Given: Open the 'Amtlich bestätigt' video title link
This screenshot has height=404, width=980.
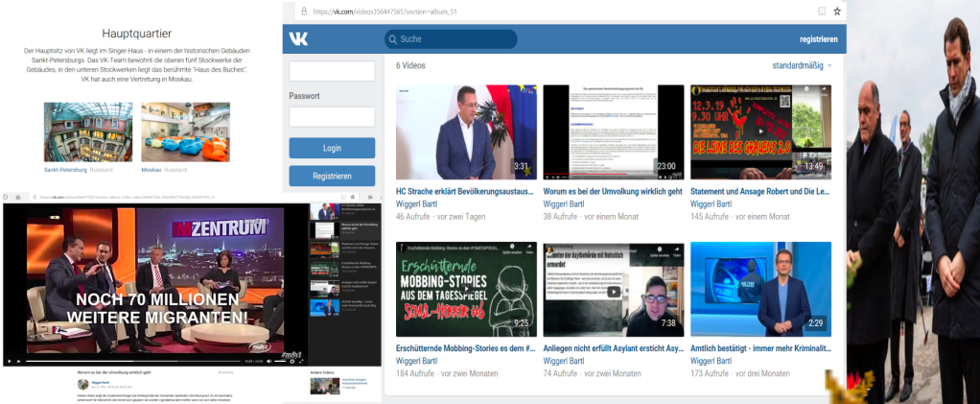Looking at the screenshot, I should click(760, 347).
